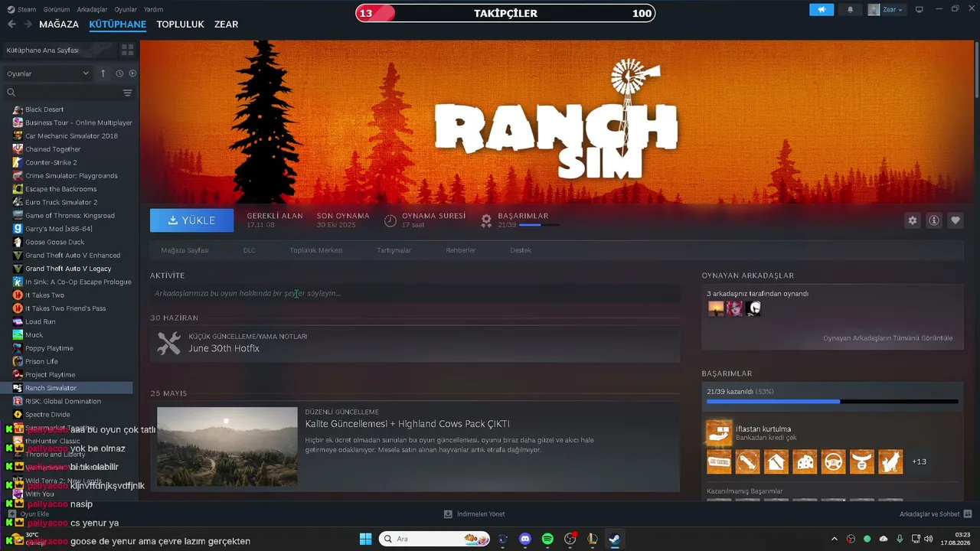Switch to the TOPLULUK tab
The image size is (980, 551).
(x=180, y=24)
